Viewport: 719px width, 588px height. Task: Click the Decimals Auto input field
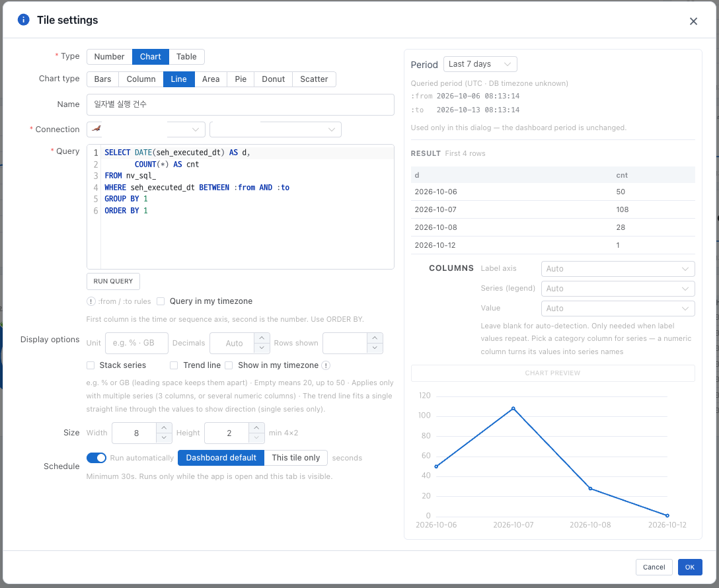[x=232, y=344]
